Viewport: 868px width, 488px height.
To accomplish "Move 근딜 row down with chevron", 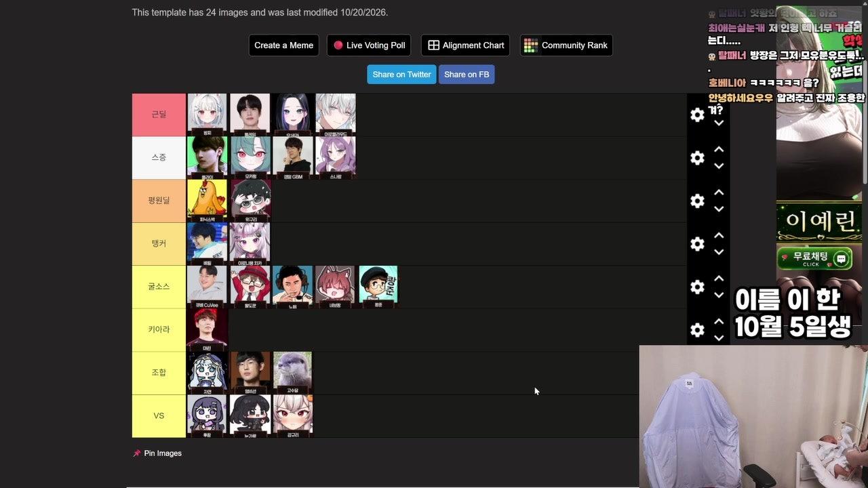I will [x=719, y=123].
